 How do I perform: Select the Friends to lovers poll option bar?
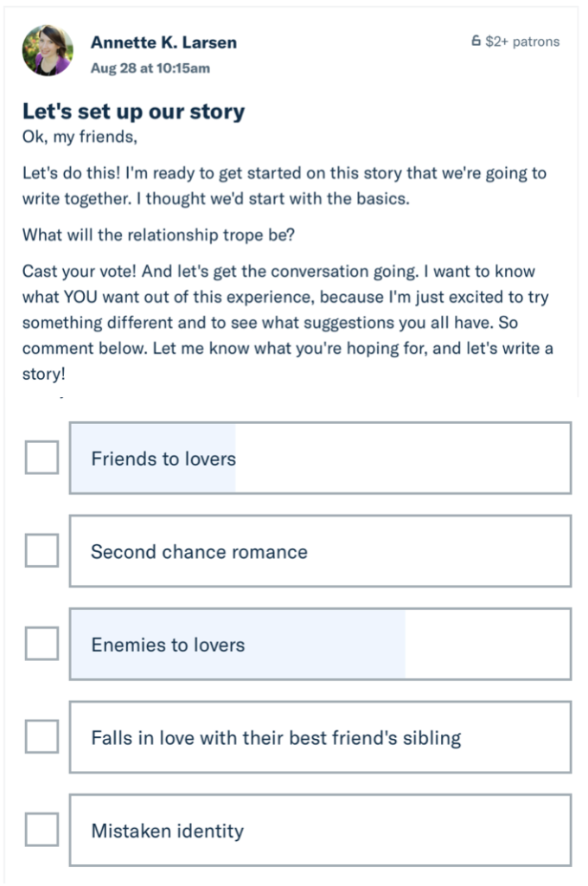coord(320,458)
